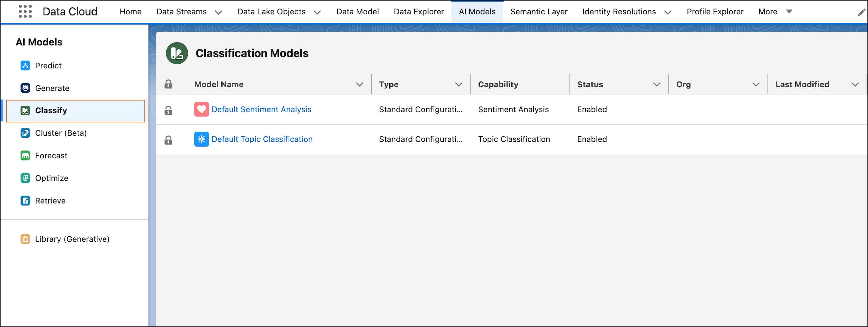The height and width of the screenshot is (327, 868).
Task: Click the Library (Generative) icon
Action: [x=25, y=239]
